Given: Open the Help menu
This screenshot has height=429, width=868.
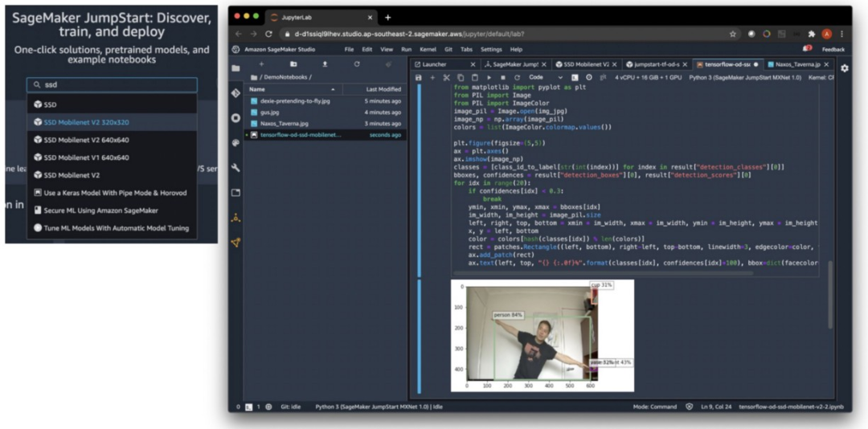Looking at the screenshot, I should coord(516,49).
